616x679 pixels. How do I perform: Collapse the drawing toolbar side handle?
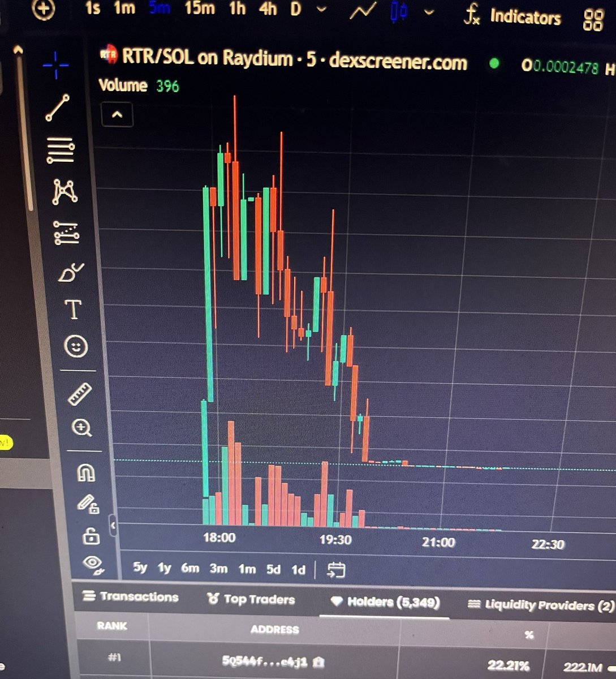113,526
